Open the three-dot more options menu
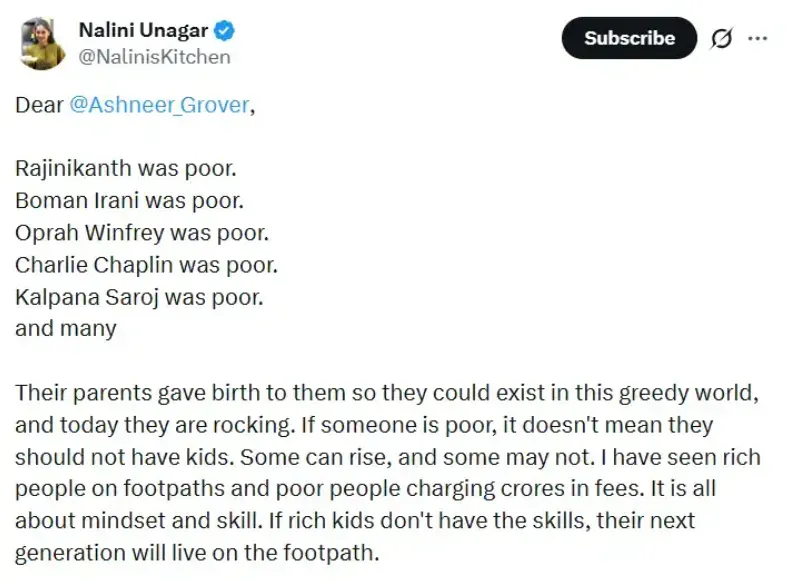This screenshot has width=789, height=580. tap(757, 38)
